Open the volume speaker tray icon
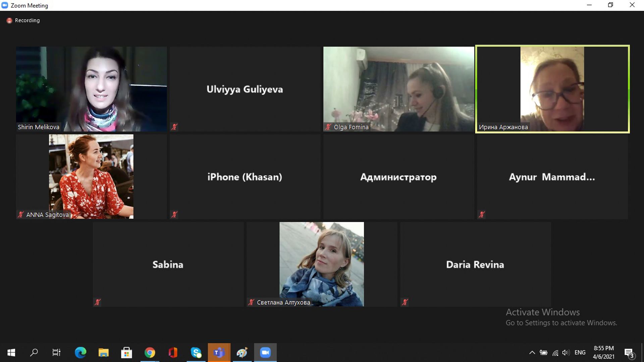Viewport: 644px width, 362px height. click(566, 353)
